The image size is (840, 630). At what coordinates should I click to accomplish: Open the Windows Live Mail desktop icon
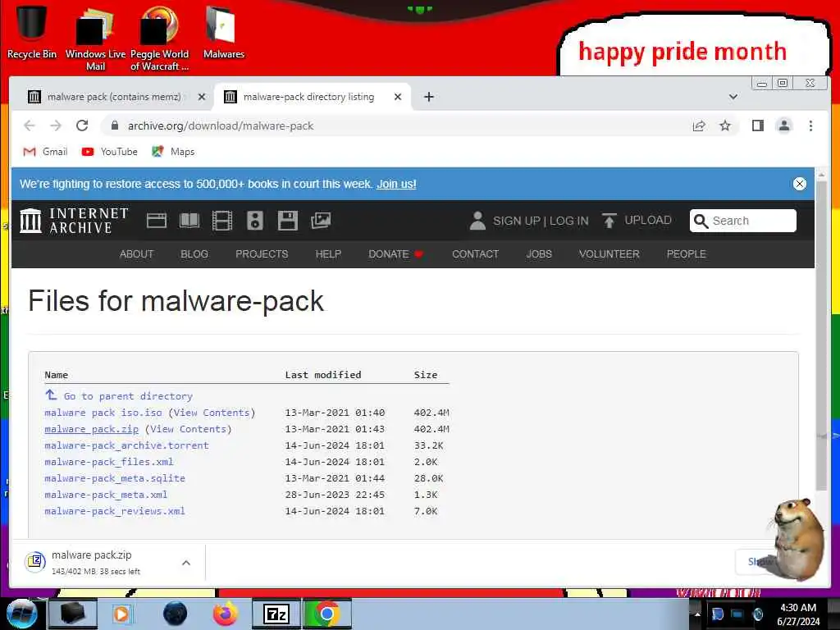click(95, 38)
